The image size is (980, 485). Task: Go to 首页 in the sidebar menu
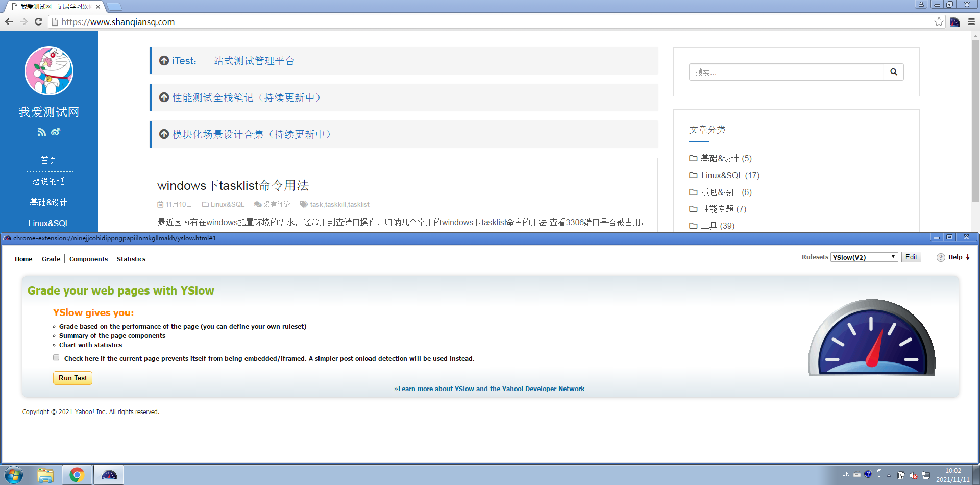pyautogui.click(x=48, y=160)
